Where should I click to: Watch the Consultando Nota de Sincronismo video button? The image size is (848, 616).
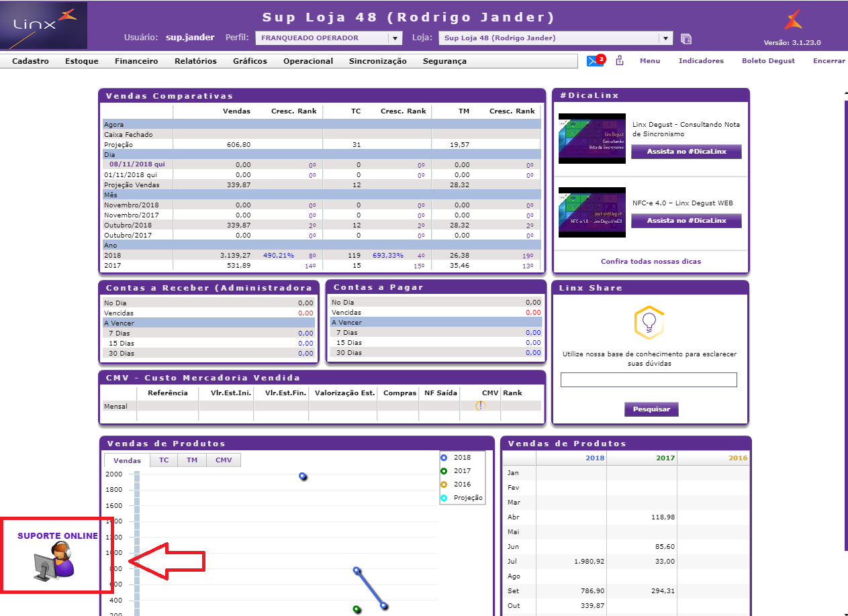[686, 152]
